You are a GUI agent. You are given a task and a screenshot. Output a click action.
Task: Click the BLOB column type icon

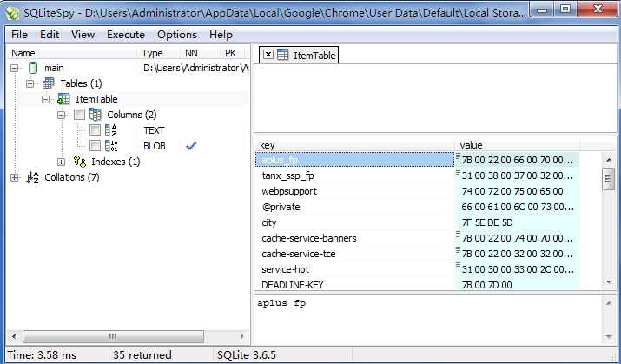point(111,146)
